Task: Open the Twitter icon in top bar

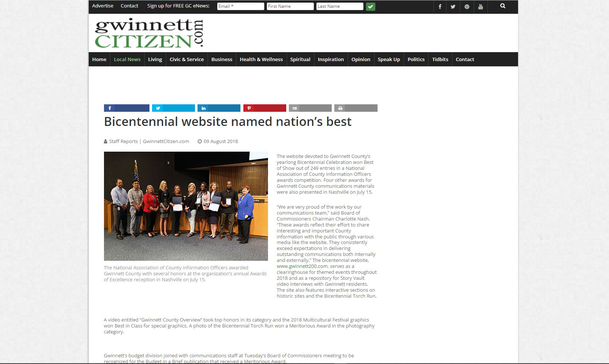Action: (453, 7)
